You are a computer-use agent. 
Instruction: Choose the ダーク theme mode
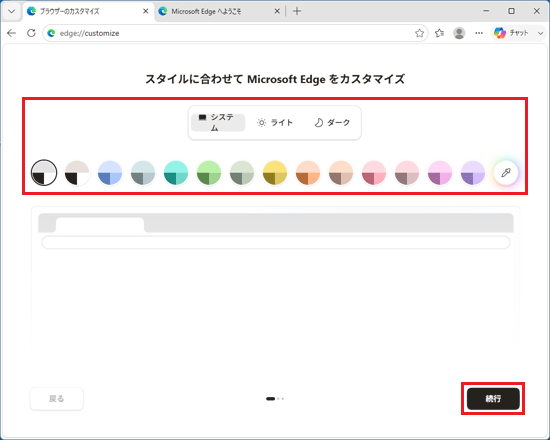click(332, 122)
